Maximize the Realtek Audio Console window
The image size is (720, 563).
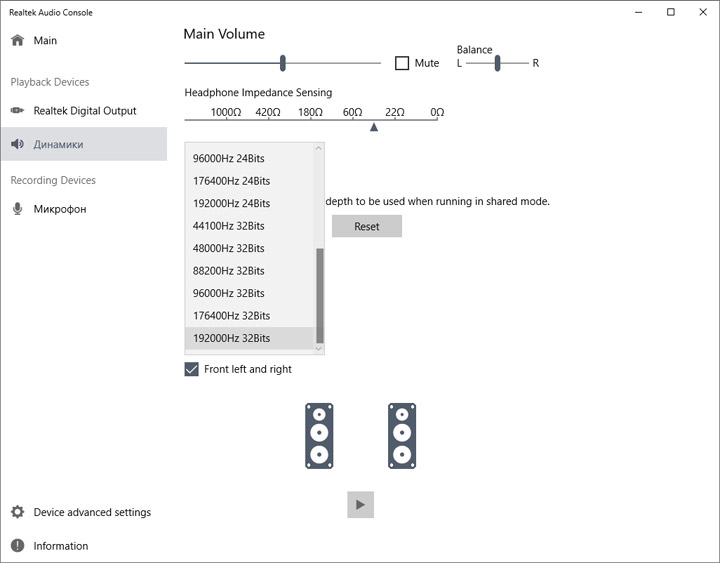671,12
